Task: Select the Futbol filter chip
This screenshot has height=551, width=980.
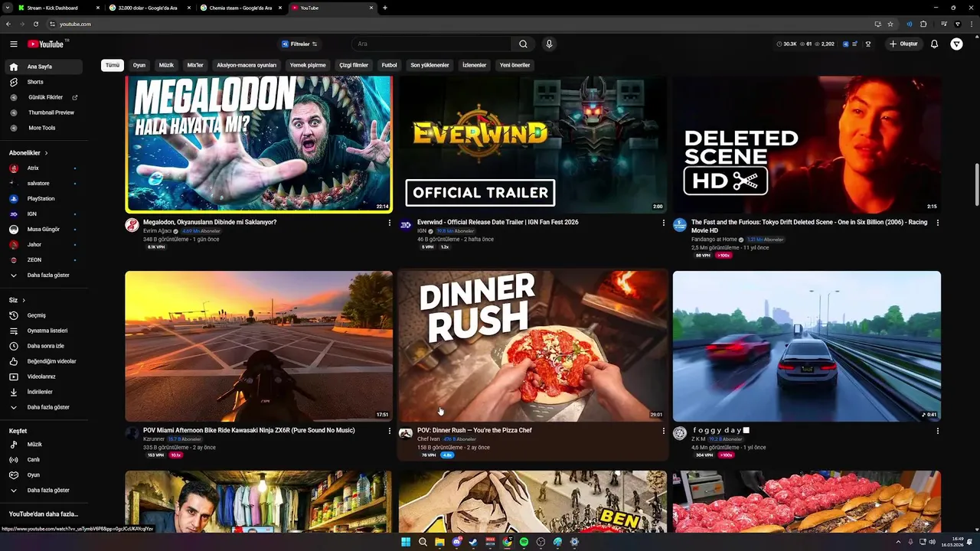Action: 390,65
